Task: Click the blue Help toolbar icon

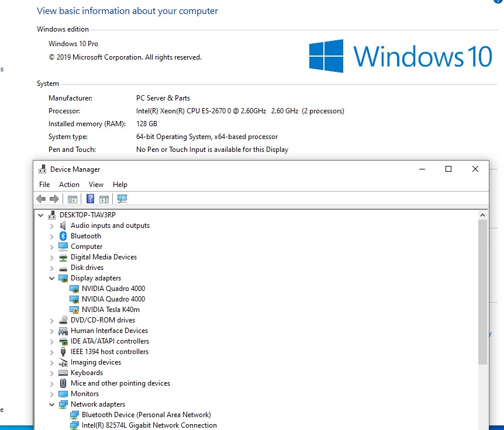Action: (x=91, y=199)
